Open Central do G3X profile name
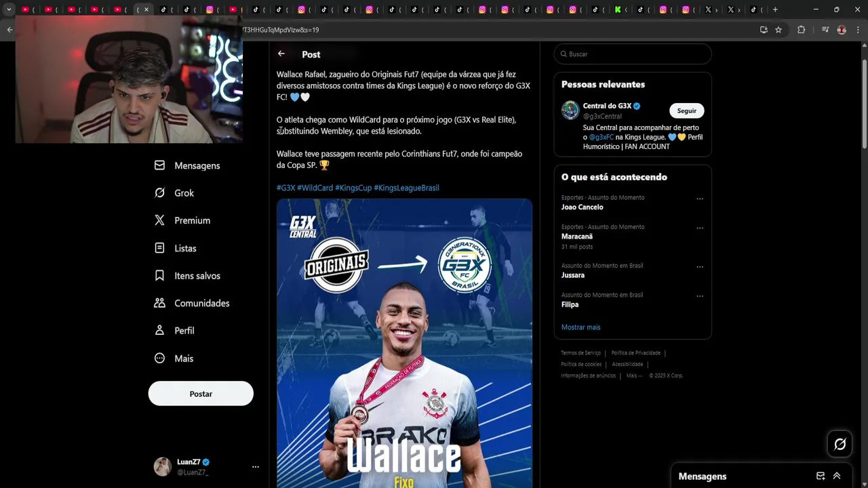The height and width of the screenshot is (488, 868). pyautogui.click(x=607, y=106)
